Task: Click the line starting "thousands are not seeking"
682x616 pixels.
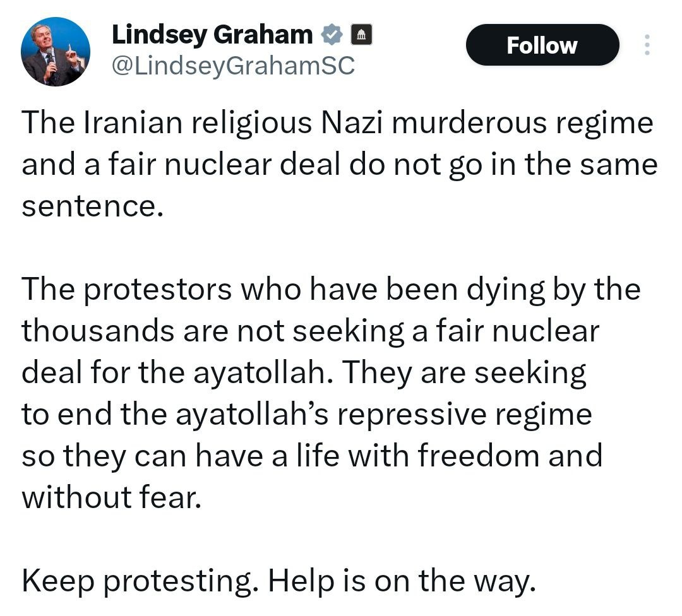Action: click(x=309, y=331)
